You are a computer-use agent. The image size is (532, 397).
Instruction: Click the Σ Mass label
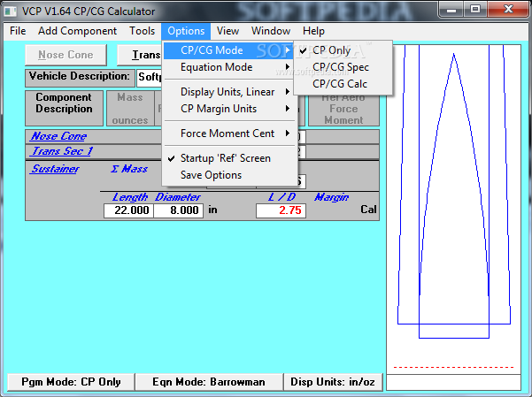(x=129, y=169)
